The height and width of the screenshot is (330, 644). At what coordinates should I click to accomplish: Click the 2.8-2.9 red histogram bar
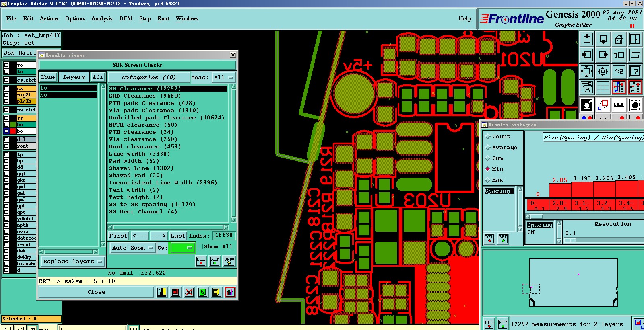(560, 189)
